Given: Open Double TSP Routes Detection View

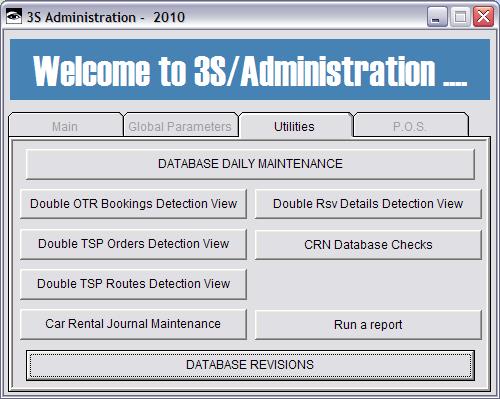Looking at the screenshot, I should point(133,284).
